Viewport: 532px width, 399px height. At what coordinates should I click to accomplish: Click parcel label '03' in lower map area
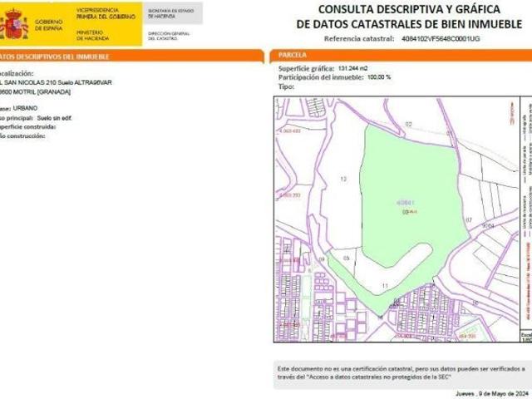pos(346,259)
